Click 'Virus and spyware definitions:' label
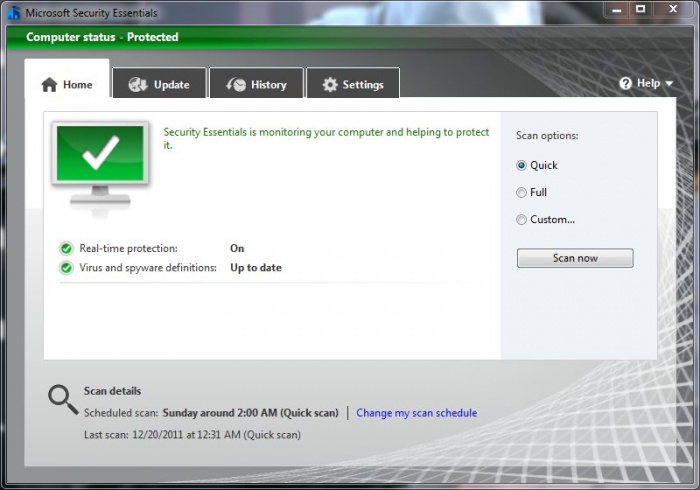This screenshot has height=490, width=700. coord(148,268)
